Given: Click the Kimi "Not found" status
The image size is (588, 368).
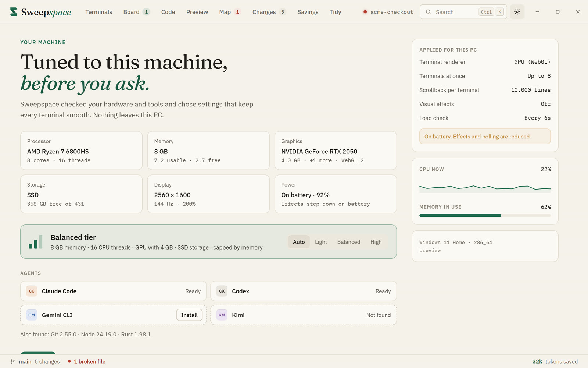Looking at the screenshot, I should tap(379, 315).
